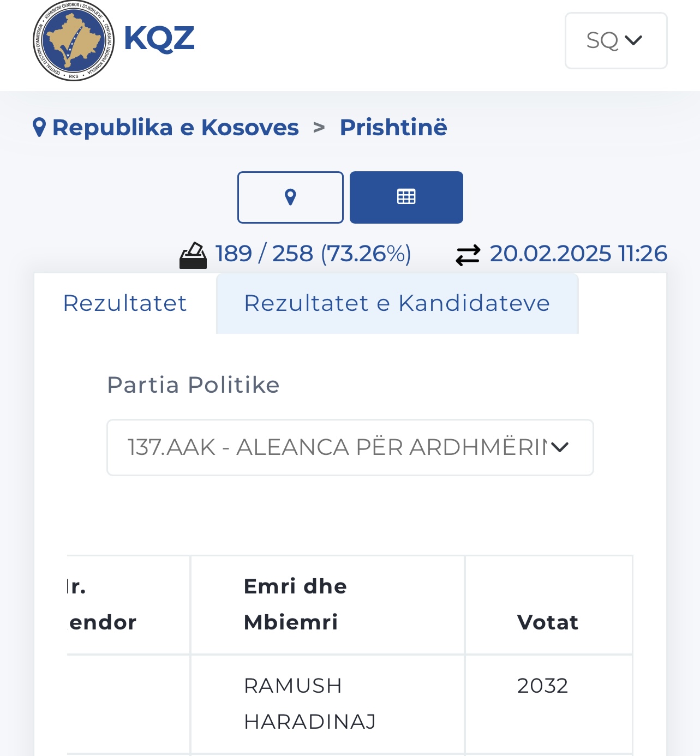Expand the Partia Politike party dropdown
This screenshot has width=700, height=756.
coord(349,447)
